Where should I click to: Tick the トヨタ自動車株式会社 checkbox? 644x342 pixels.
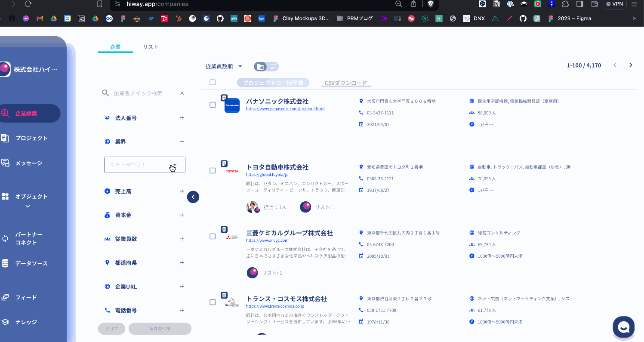[x=213, y=171]
